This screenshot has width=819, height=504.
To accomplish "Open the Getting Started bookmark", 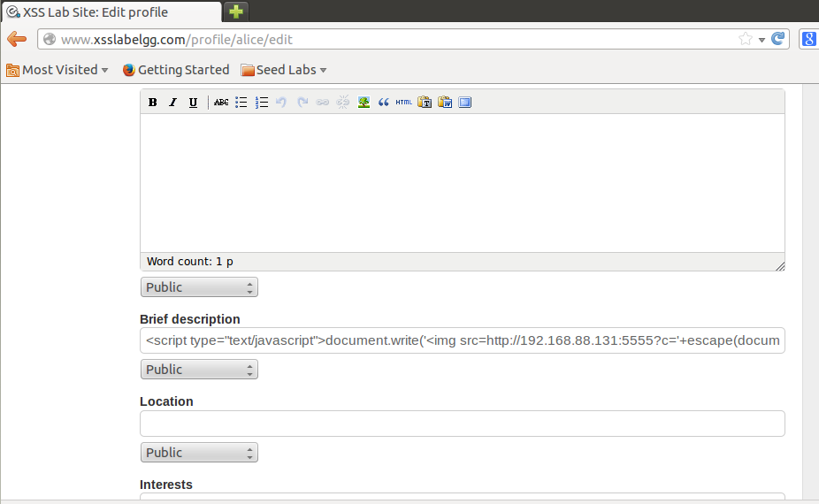I will click(176, 70).
